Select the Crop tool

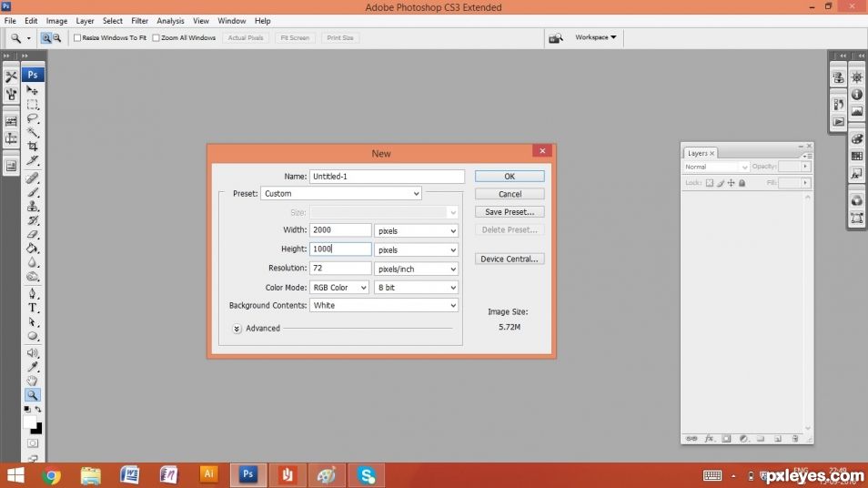[x=32, y=147]
